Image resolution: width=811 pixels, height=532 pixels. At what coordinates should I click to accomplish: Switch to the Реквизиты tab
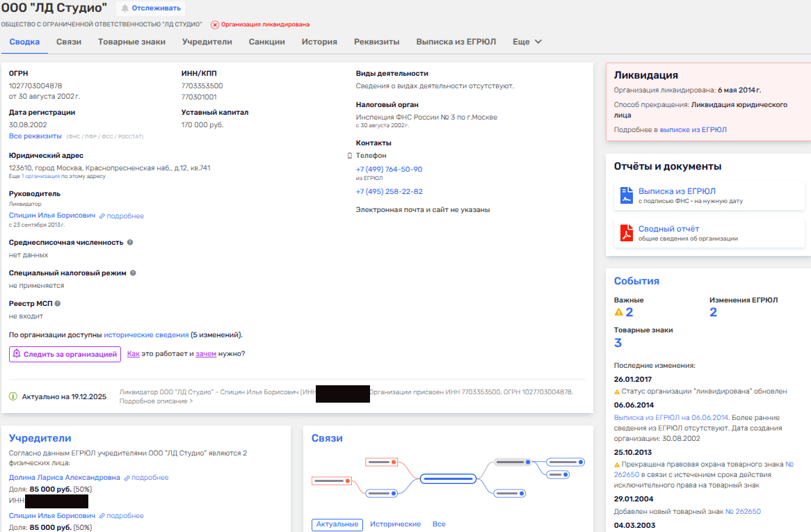coord(376,42)
